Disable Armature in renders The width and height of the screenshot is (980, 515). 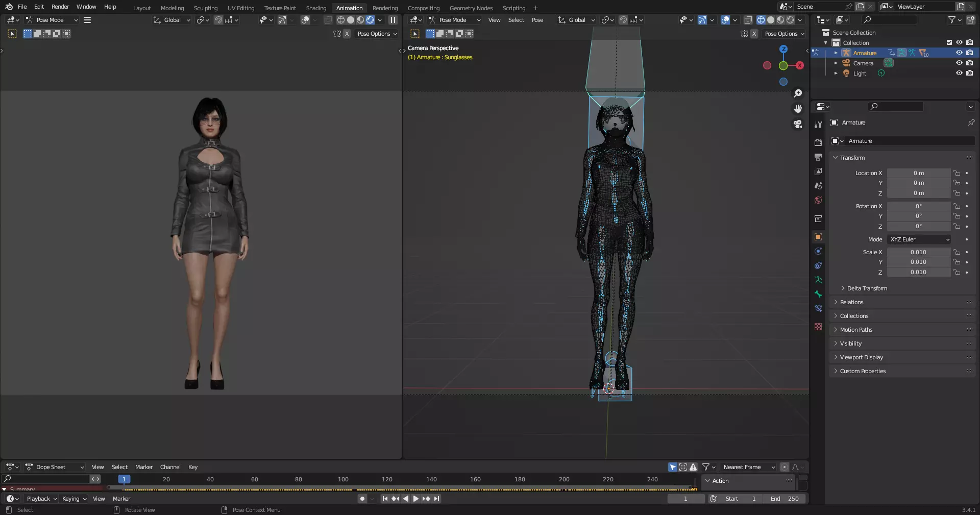pyautogui.click(x=969, y=53)
